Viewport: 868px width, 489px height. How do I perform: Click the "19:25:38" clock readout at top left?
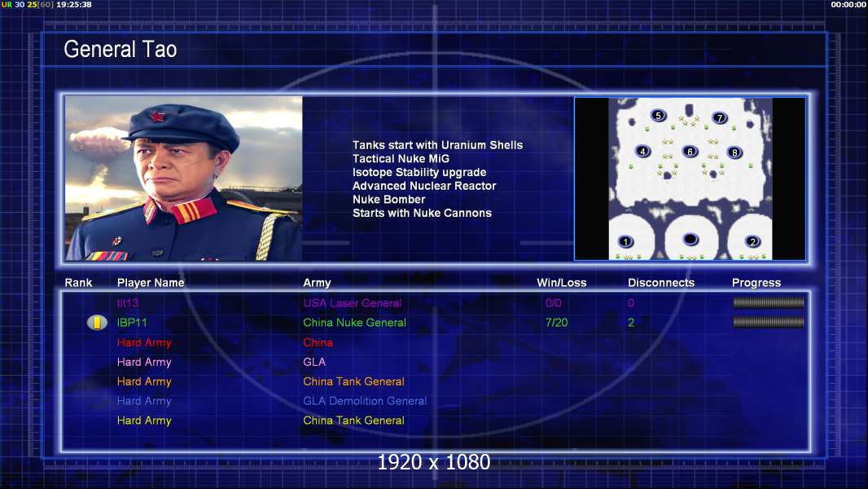[73, 4]
